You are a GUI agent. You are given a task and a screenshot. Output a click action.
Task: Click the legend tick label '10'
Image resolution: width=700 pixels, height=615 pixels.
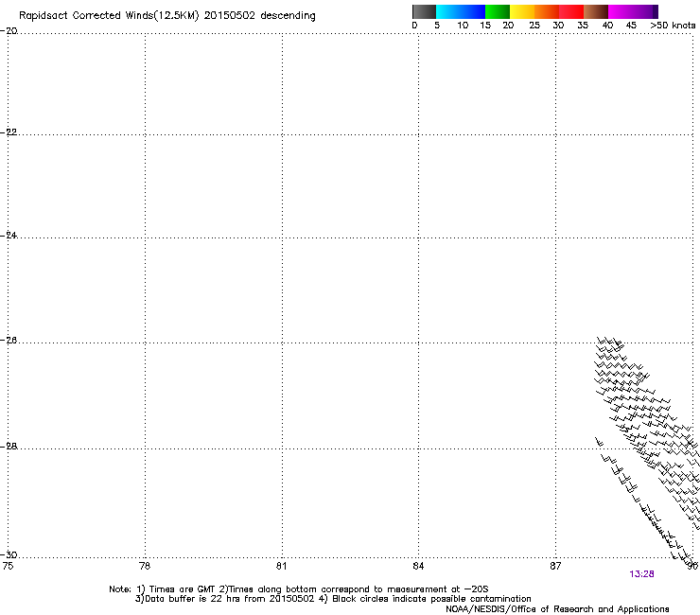pos(463,26)
